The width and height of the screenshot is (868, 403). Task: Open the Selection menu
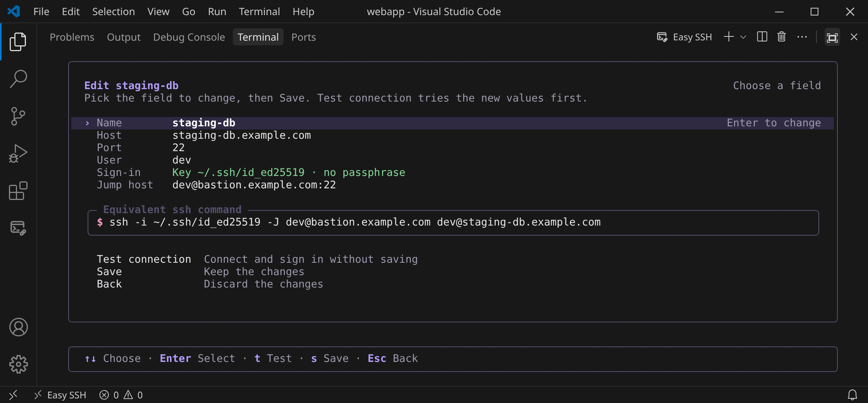pyautogui.click(x=114, y=12)
